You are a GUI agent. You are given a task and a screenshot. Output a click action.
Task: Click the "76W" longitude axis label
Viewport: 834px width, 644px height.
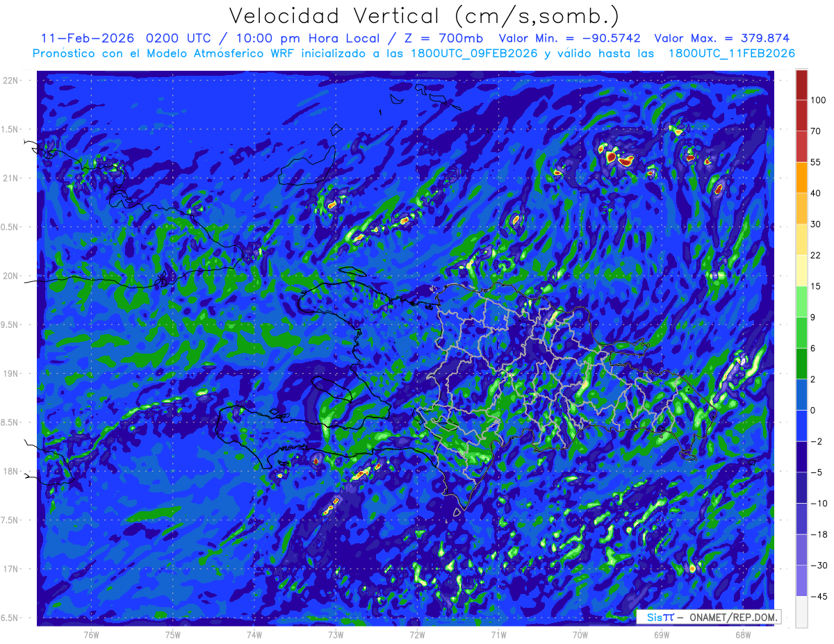(91, 635)
